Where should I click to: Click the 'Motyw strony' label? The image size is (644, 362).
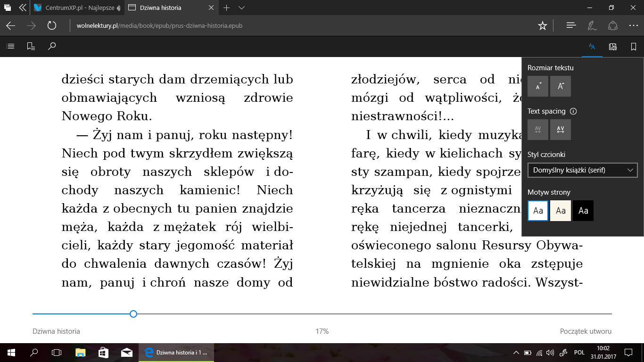pyautogui.click(x=549, y=192)
